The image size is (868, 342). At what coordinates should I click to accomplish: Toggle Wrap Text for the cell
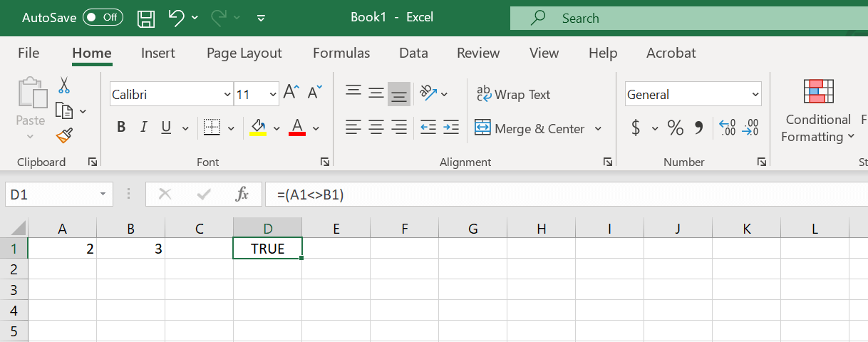[513, 94]
